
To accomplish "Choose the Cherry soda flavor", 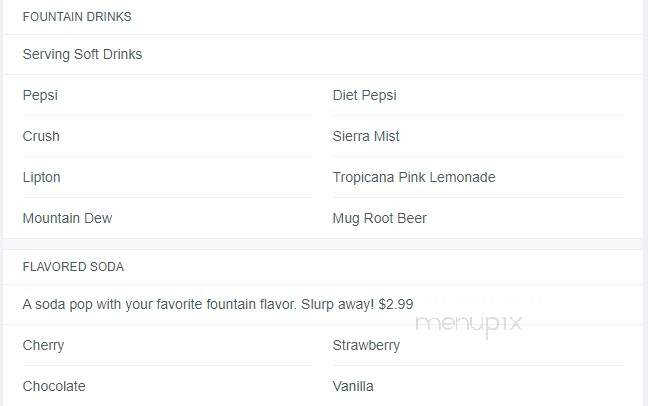I will [x=43, y=345].
